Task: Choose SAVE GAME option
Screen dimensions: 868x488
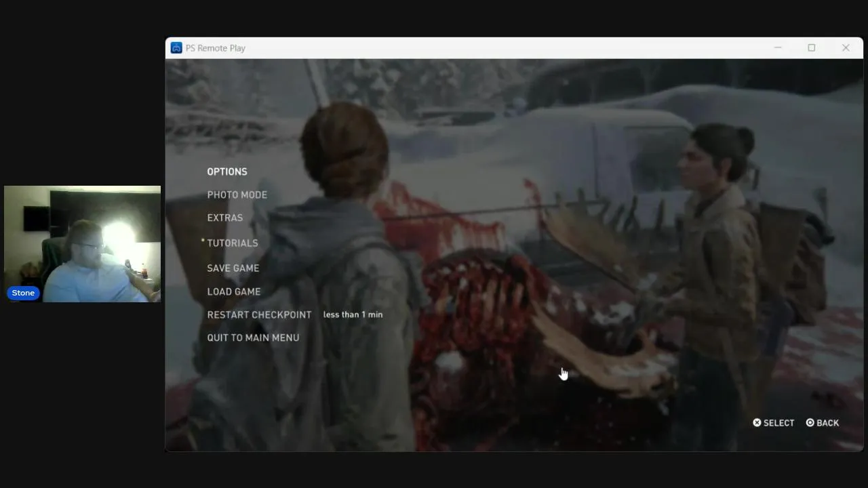Action: (233, 268)
